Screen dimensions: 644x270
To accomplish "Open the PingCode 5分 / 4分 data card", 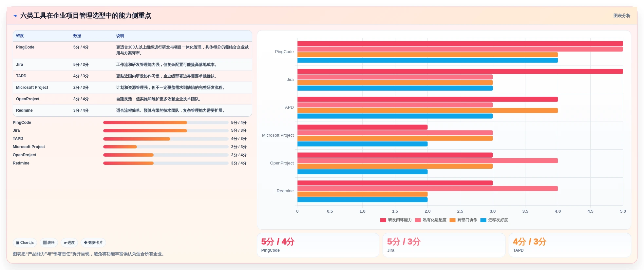I will (318, 245).
